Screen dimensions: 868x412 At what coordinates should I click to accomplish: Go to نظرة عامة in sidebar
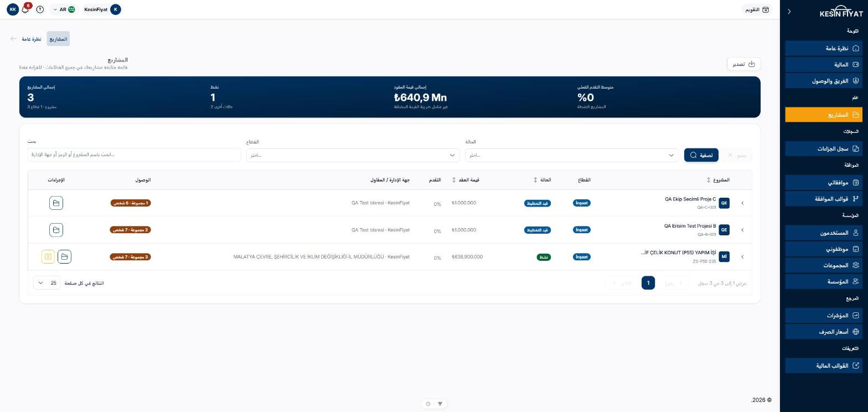coord(824,48)
